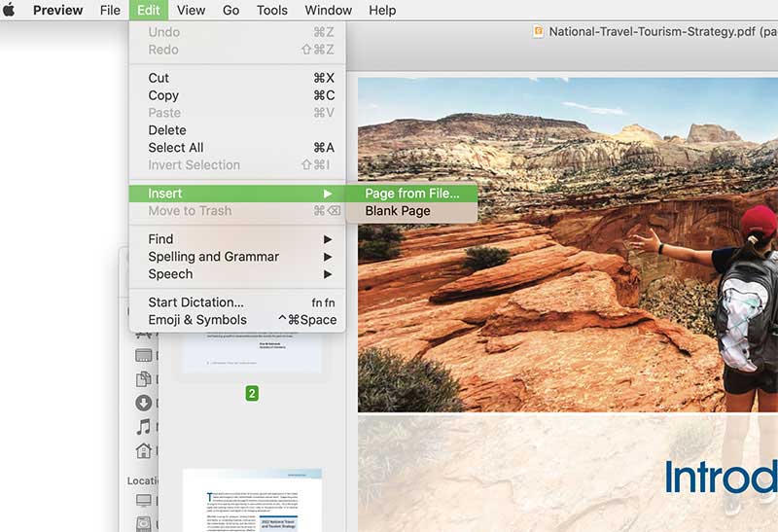778x532 pixels.
Task: Select the page 3 thumbnail in the sidebar
Action: 252,500
